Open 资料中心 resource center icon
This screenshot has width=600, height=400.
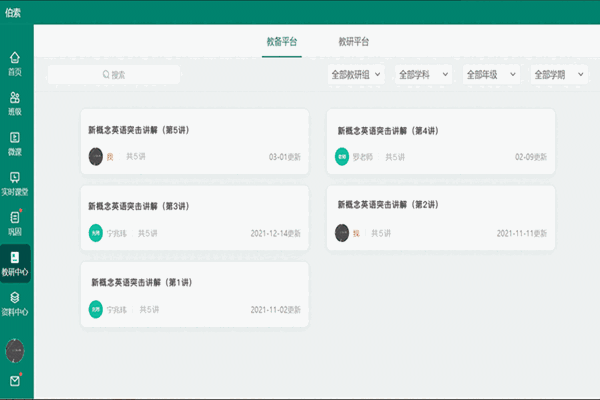click(x=15, y=297)
